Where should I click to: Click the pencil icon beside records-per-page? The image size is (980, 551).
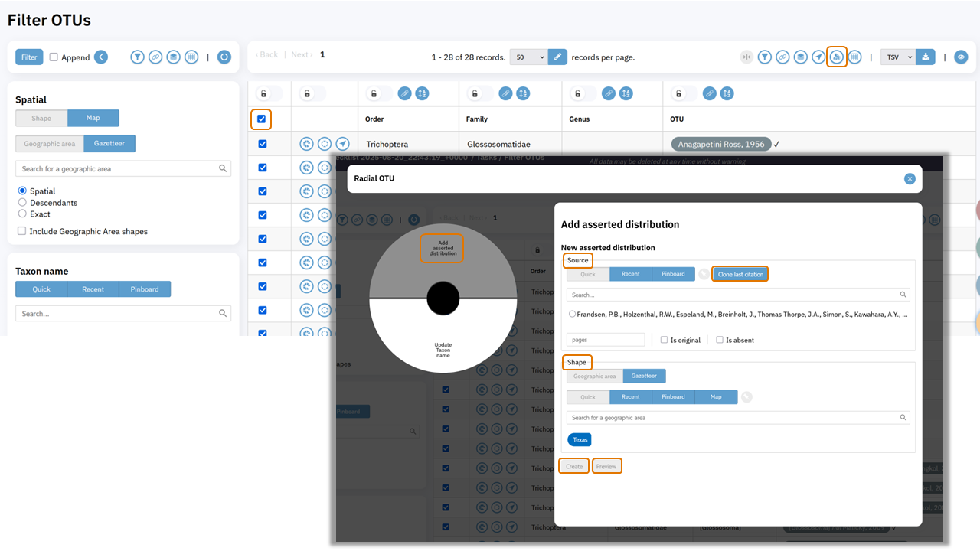pos(558,57)
